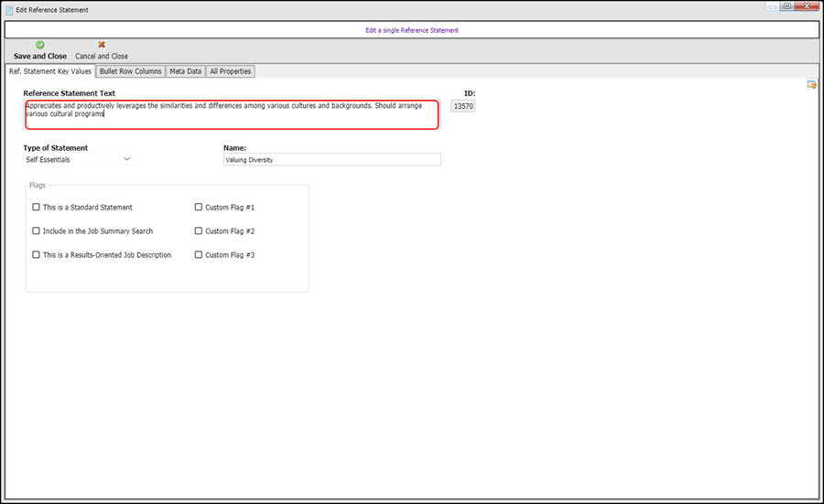
Task: Click the note icon at top right of panel
Action: [x=811, y=85]
